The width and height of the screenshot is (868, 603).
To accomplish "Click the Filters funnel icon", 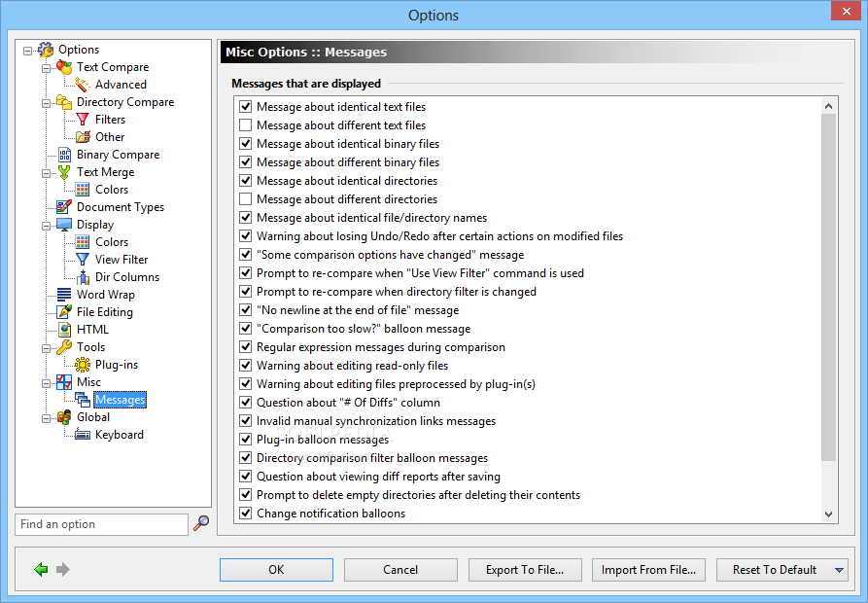I will tap(83, 120).
